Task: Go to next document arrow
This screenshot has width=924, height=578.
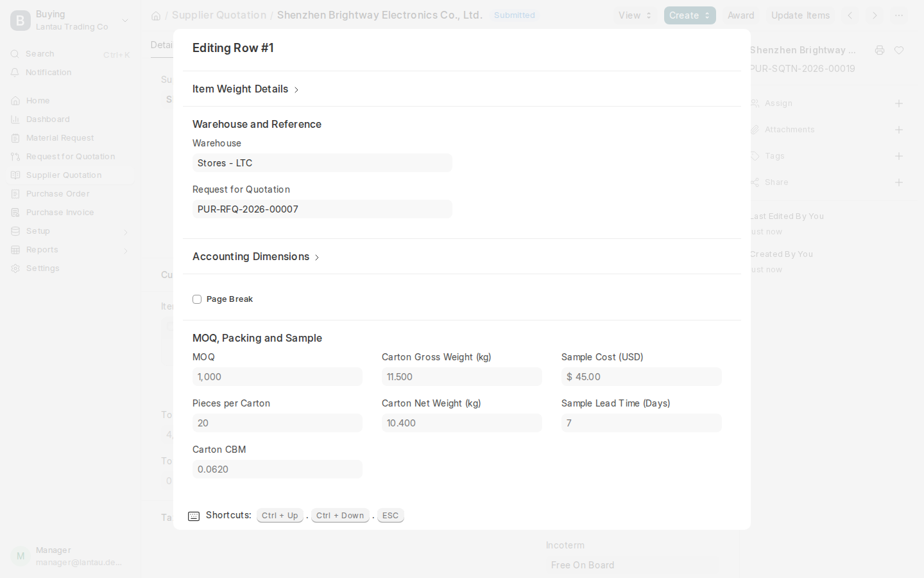Action: coord(875,15)
